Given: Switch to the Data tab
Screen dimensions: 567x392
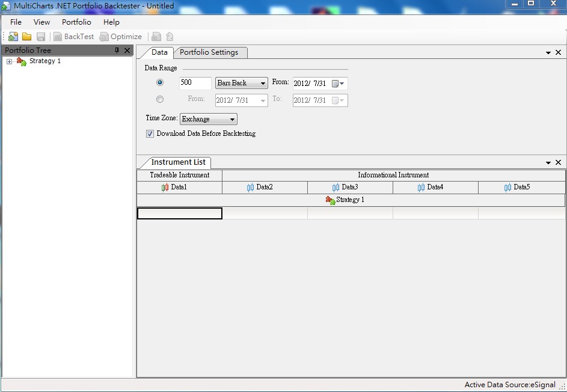Looking at the screenshot, I should pyautogui.click(x=159, y=52).
